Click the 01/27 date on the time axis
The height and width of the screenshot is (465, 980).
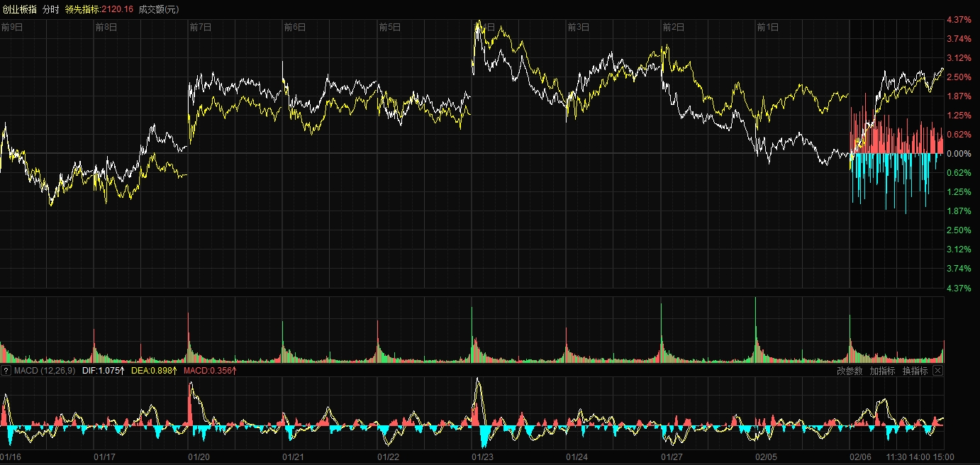pos(672,457)
